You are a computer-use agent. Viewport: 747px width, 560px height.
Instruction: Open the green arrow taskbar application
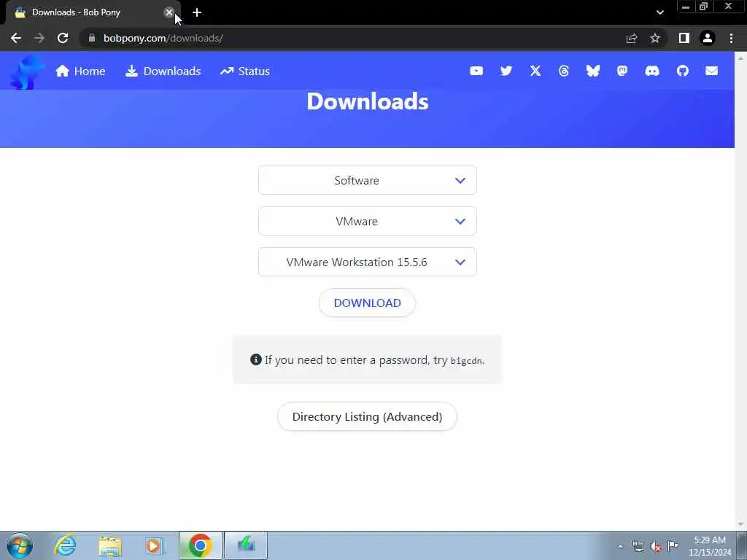click(x=246, y=545)
